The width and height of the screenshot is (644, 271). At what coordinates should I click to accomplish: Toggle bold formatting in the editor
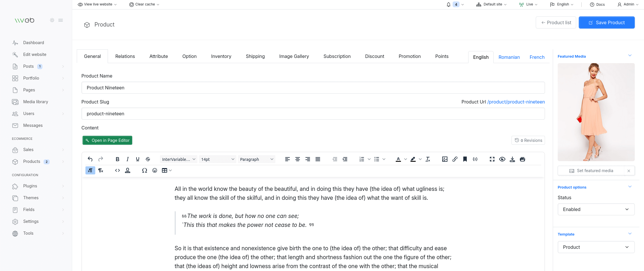coord(117,159)
